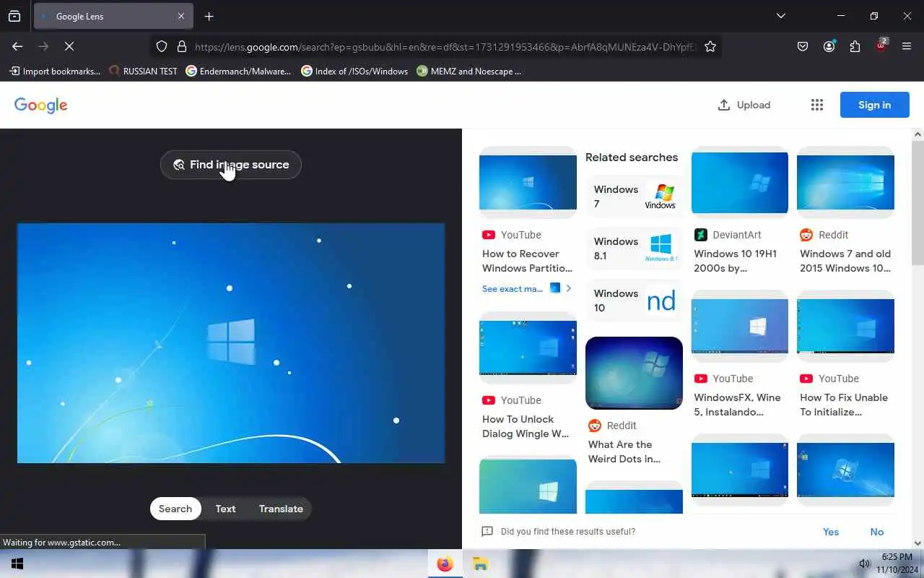Open RUSSIAN TEST bookmark

[143, 71]
